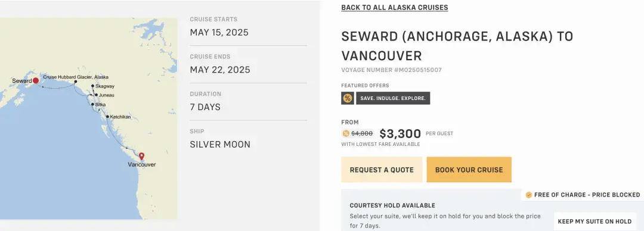Viewport: 644px width, 231px height.
Task: Open Back To All Alaska Cruises link
Action: 394,7
